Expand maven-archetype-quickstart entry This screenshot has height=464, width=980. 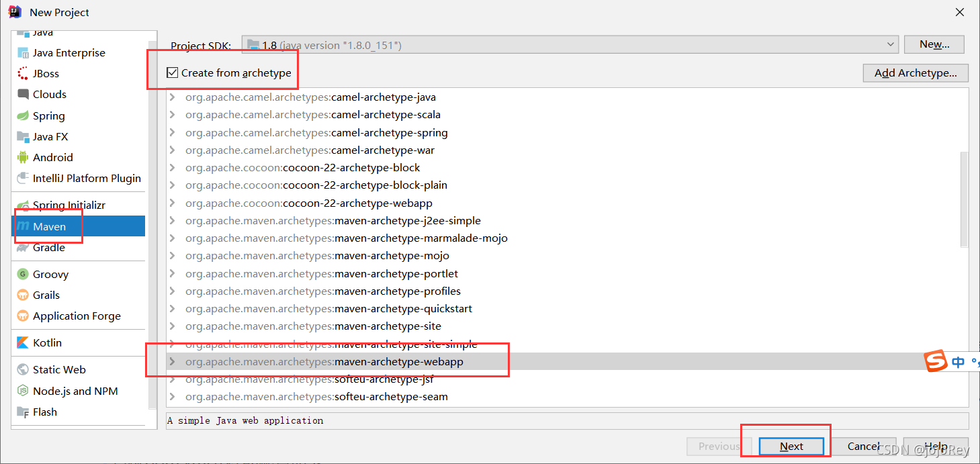click(172, 309)
